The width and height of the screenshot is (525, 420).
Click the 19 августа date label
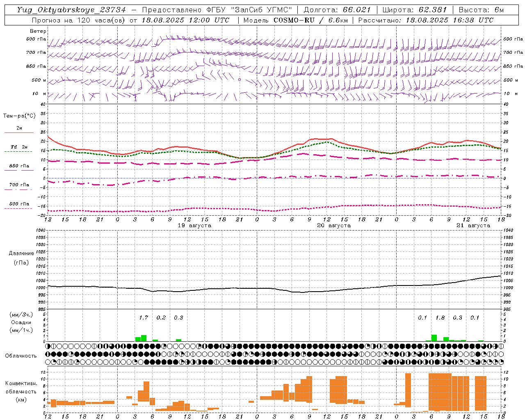[194, 226]
